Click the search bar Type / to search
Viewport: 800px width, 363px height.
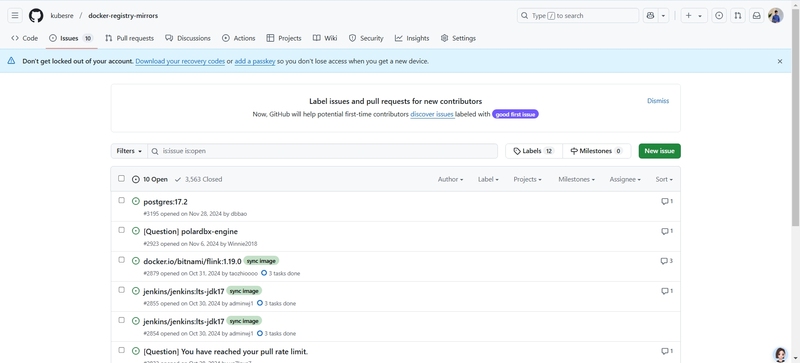[578, 16]
